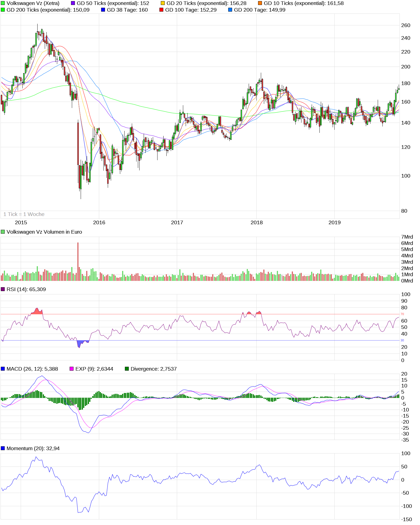Click the 2018 year label on the time axis

pyautogui.click(x=257, y=223)
